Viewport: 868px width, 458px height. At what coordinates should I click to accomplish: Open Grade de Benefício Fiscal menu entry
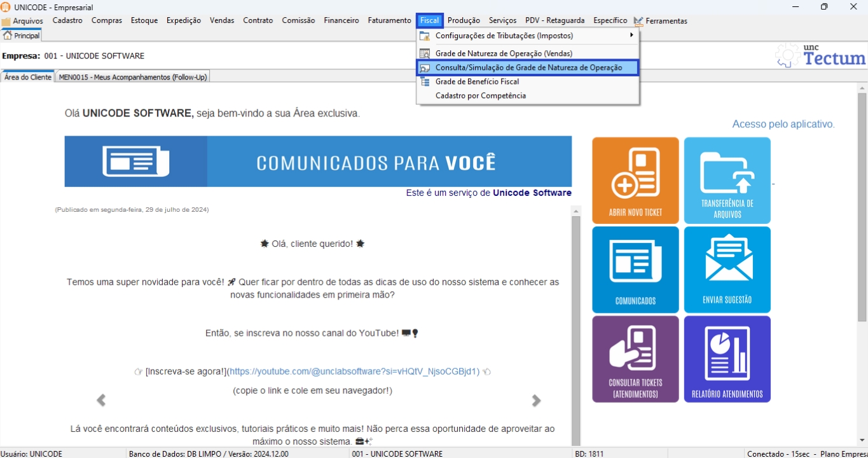(477, 81)
